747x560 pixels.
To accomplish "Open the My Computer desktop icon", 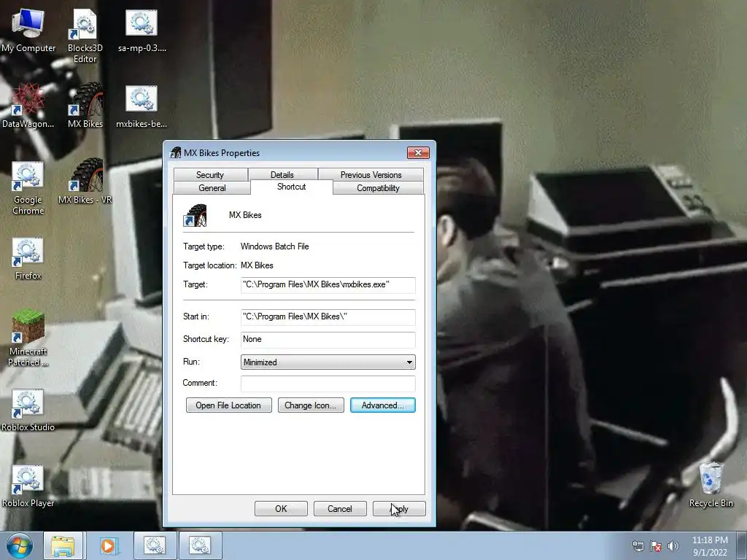I will (x=28, y=31).
